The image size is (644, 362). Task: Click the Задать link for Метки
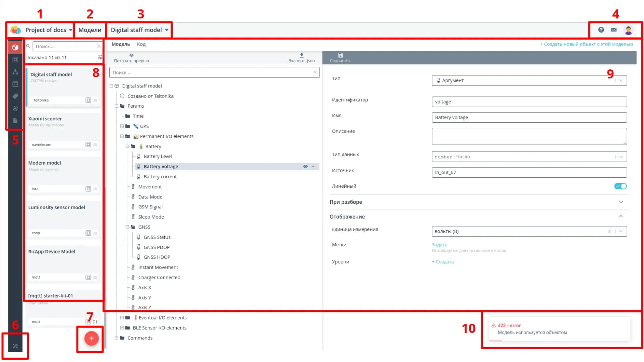439,245
